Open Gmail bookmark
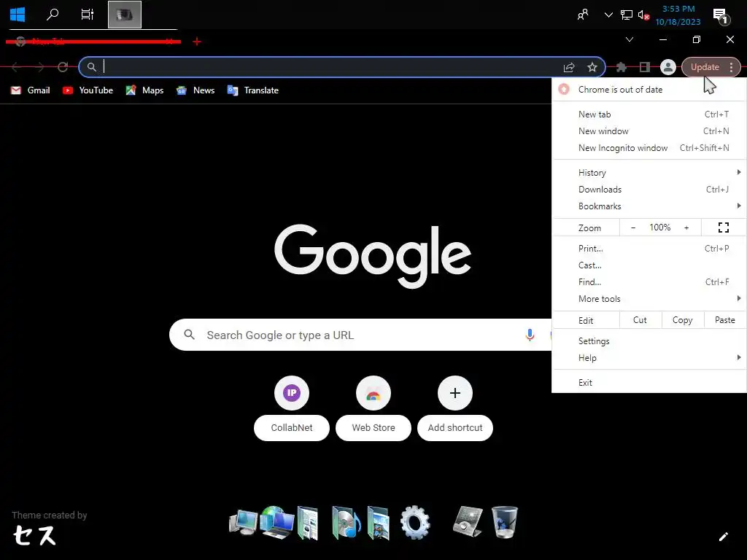 [x=30, y=90]
